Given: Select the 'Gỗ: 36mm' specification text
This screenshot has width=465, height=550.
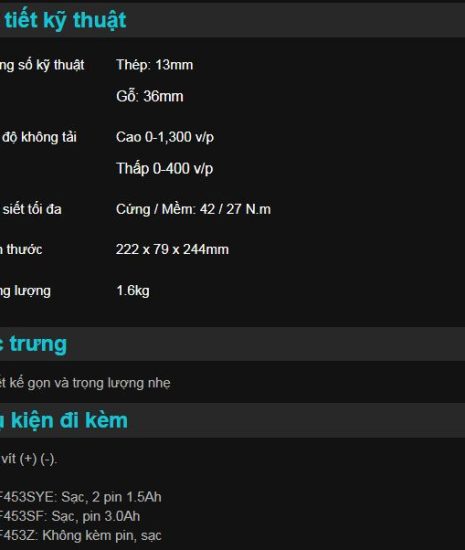Looking at the screenshot, I should coord(150,96).
